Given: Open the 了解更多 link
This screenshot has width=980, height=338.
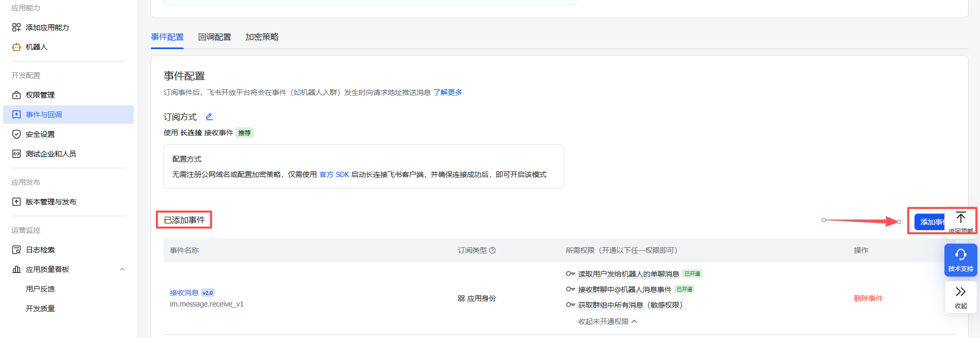Looking at the screenshot, I should (x=447, y=92).
